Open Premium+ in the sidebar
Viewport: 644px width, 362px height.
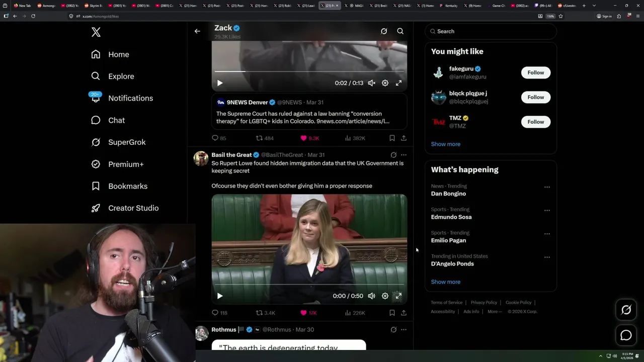[117, 164]
